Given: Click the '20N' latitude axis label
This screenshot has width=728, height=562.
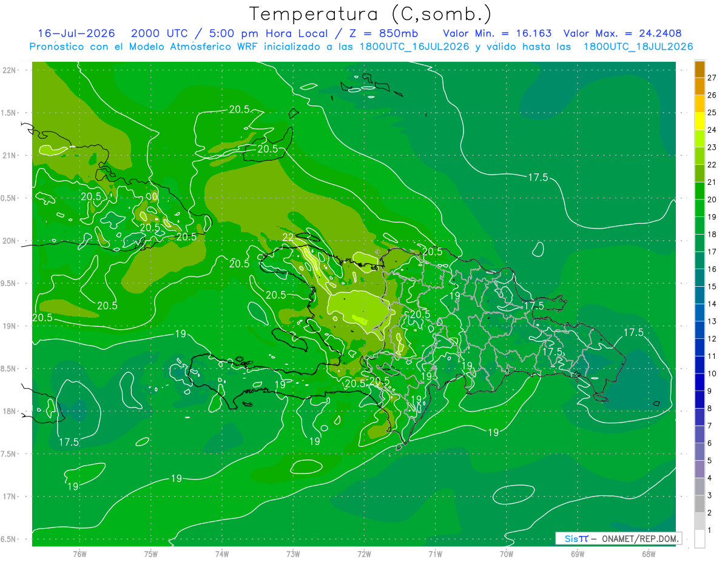Looking at the screenshot, I should pos(9,241).
